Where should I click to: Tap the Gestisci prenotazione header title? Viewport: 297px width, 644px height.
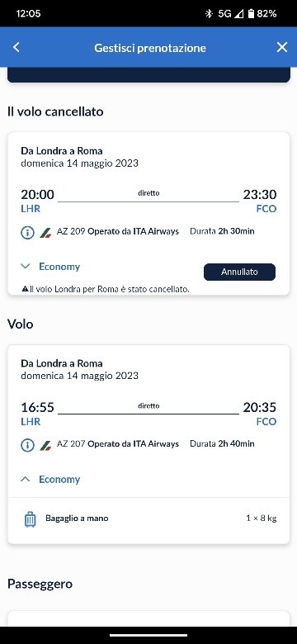pyautogui.click(x=150, y=48)
